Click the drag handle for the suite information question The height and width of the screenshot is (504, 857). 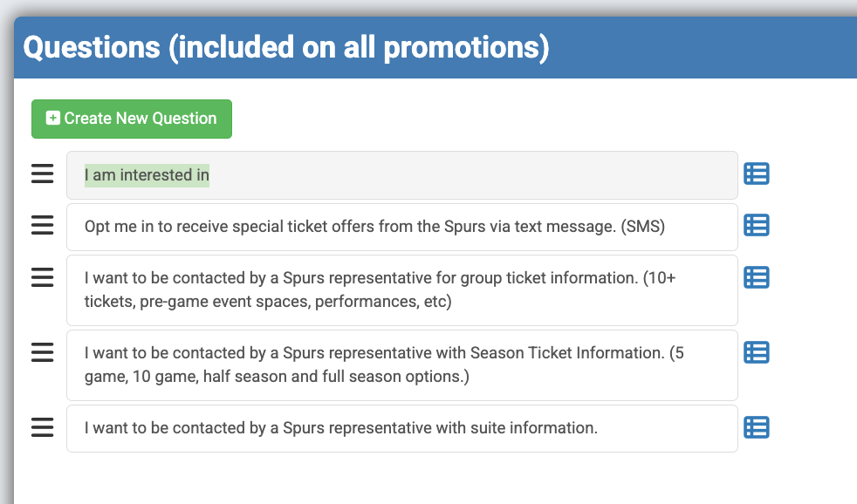click(43, 427)
